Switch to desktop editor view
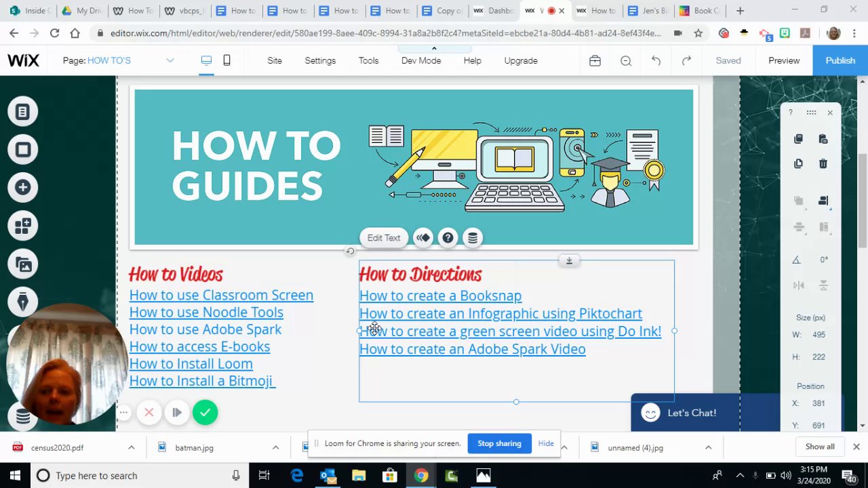The height and width of the screenshot is (488, 868). click(x=206, y=60)
